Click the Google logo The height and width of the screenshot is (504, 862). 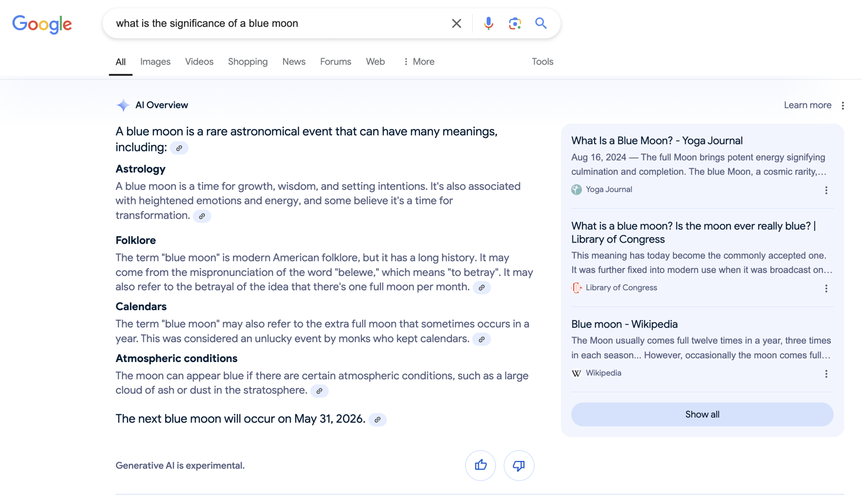pos(42,24)
